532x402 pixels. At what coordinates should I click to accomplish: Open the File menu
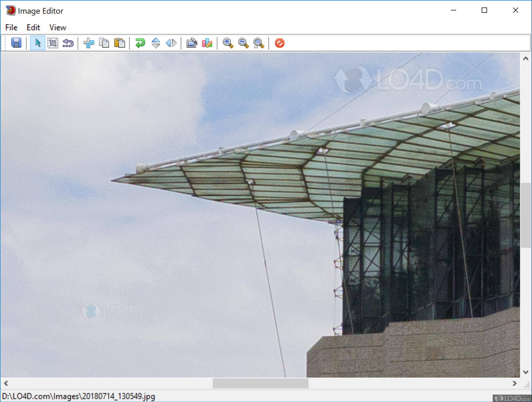[x=11, y=27]
